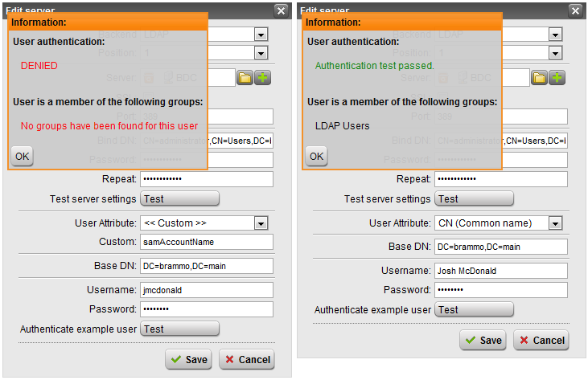Cancel the right Edit server dialog
The width and height of the screenshot is (588, 380).
tap(541, 340)
